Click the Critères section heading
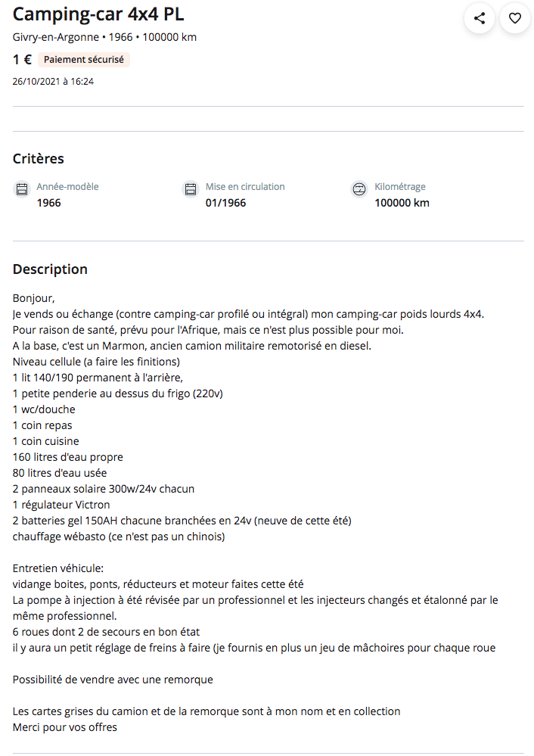The width and height of the screenshot is (534, 756). pyautogui.click(x=39, y=159)
